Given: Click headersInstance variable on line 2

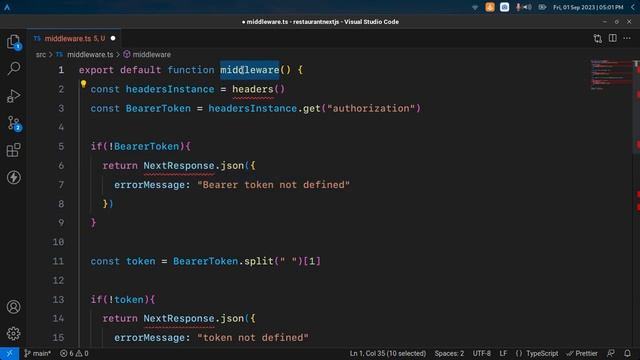Looking at the screenshot, I should tap(170, 89).
